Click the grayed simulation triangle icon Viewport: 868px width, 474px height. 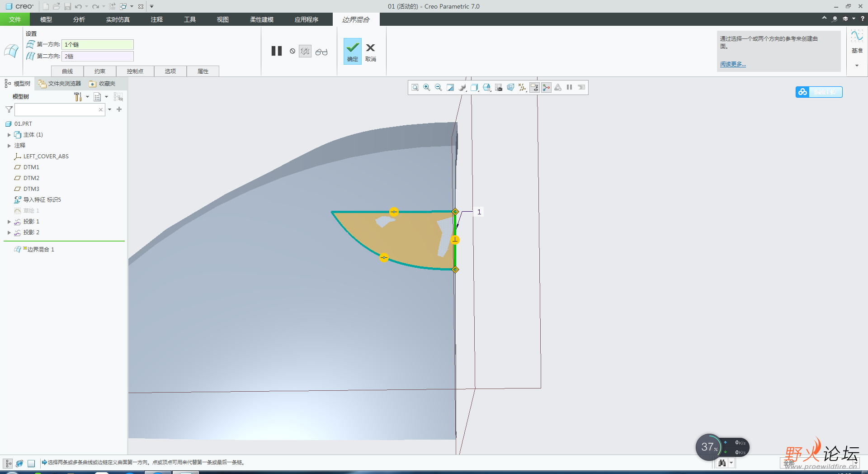click(x=558, y=88)
